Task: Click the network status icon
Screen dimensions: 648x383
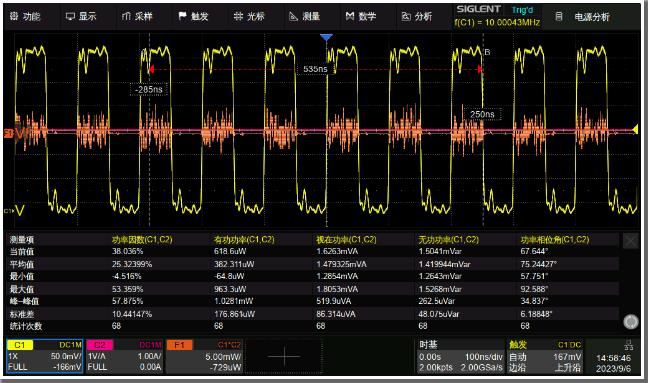Action: pyautogui.click(x=629, y=345)
